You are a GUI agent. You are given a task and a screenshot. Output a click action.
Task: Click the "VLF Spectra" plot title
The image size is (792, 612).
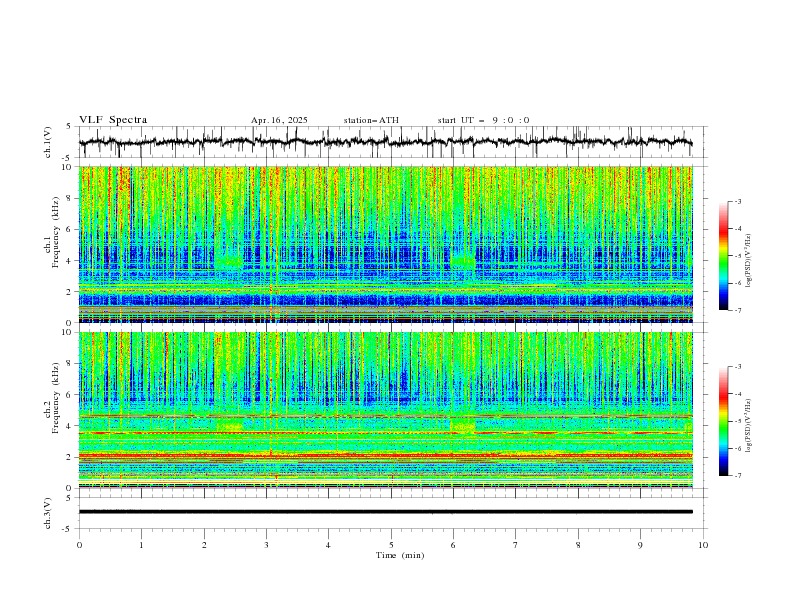(113, 120)
